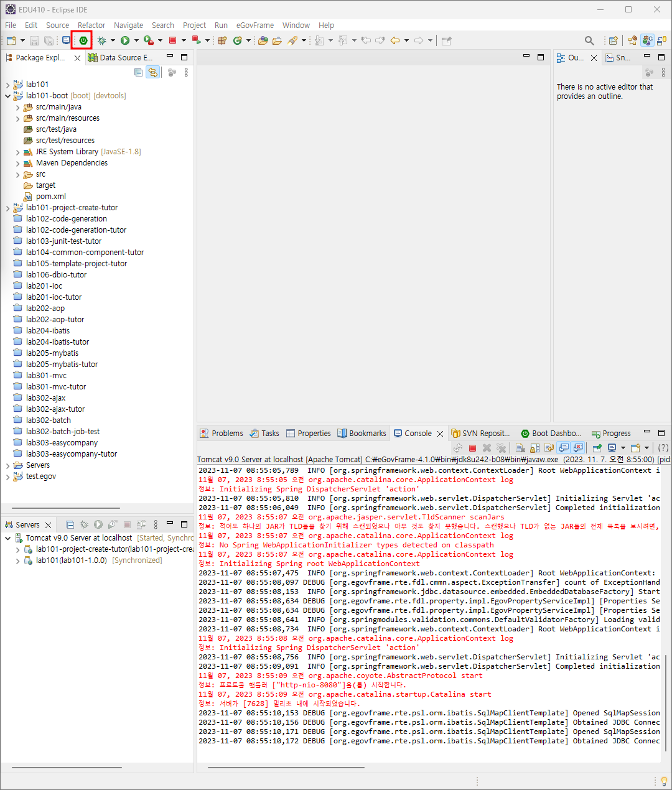The height and width of the screenshot is (790, 672).
Task: Click Debug server icon in Servers view
Action: click(x=84, y=525)
